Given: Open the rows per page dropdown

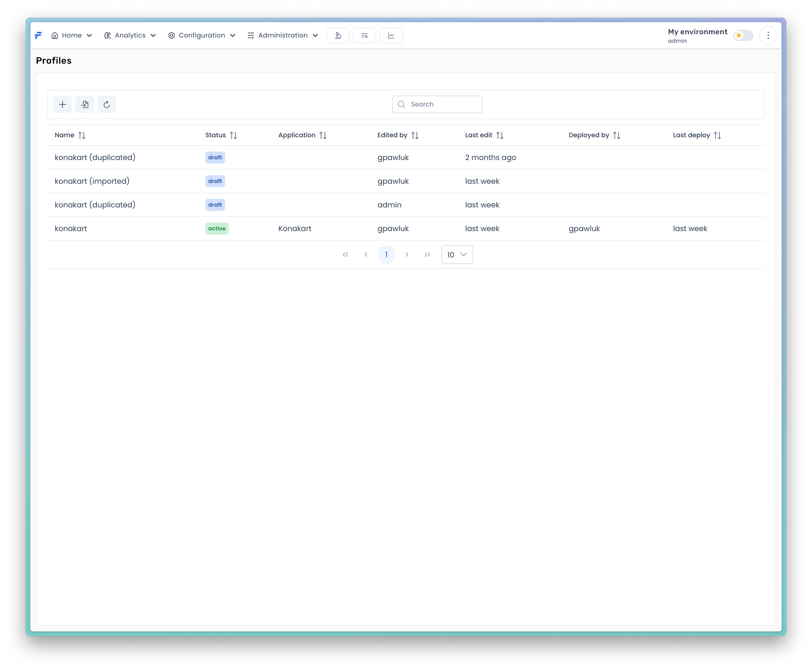Looking at the screenshot, I should 457,255.
